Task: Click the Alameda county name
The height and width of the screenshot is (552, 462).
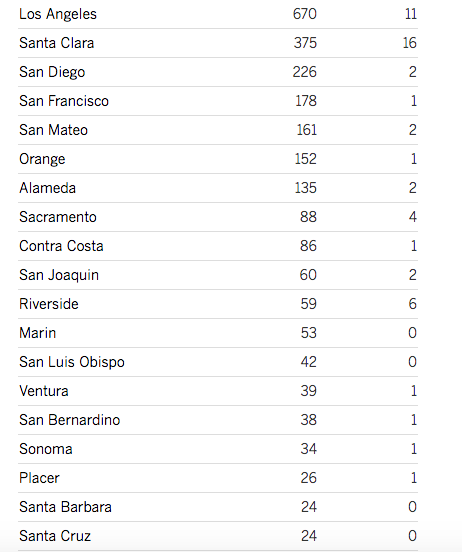Action: tap(48, 188)
